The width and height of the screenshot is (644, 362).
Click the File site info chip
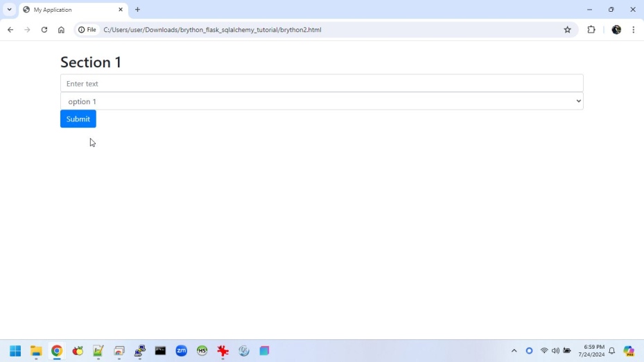coord(87,30)
